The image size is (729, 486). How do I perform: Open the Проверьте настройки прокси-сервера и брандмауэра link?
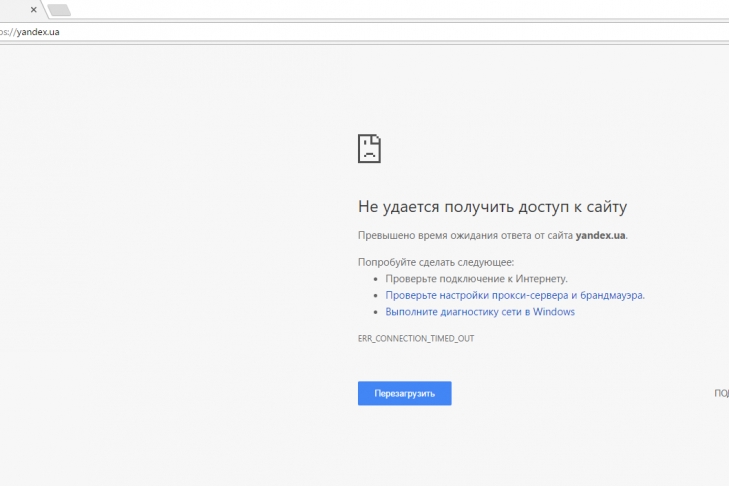[515, 295]
